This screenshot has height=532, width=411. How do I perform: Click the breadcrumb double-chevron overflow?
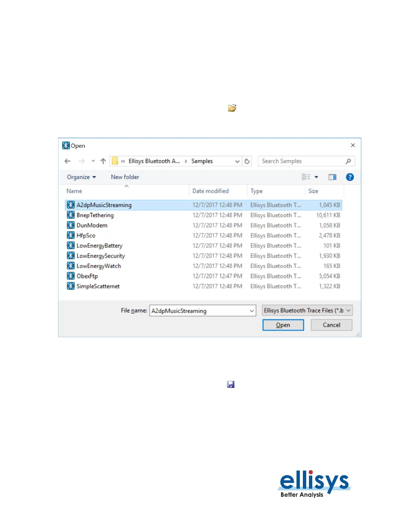123,161
